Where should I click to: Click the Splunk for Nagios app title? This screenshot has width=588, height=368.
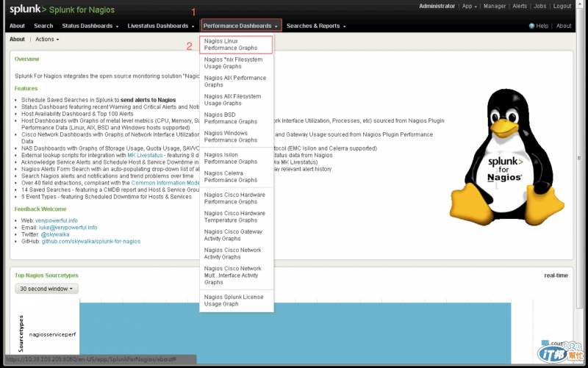[x=82, y=10]
